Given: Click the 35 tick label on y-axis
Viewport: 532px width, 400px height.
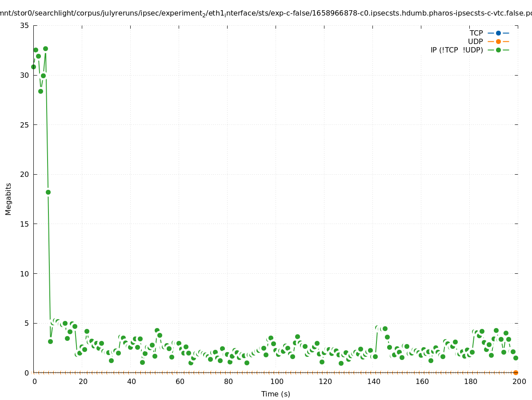Looking at the screenshot, I should point(25,26).
